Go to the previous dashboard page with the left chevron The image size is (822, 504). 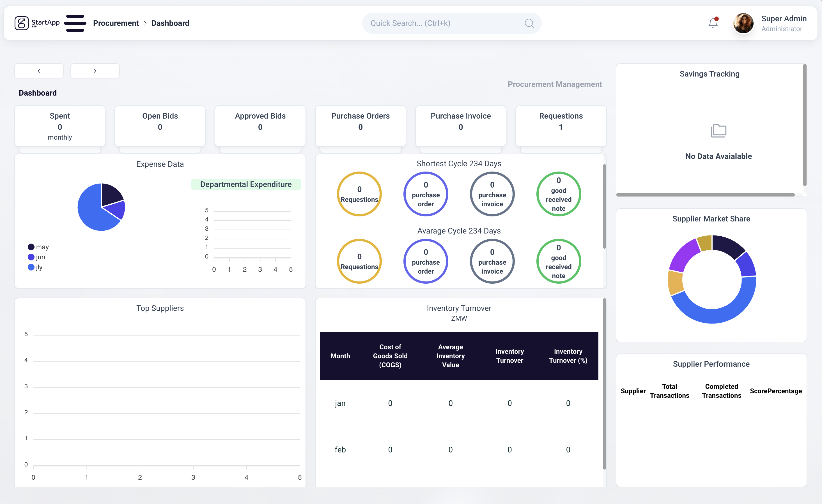(39, 71)
